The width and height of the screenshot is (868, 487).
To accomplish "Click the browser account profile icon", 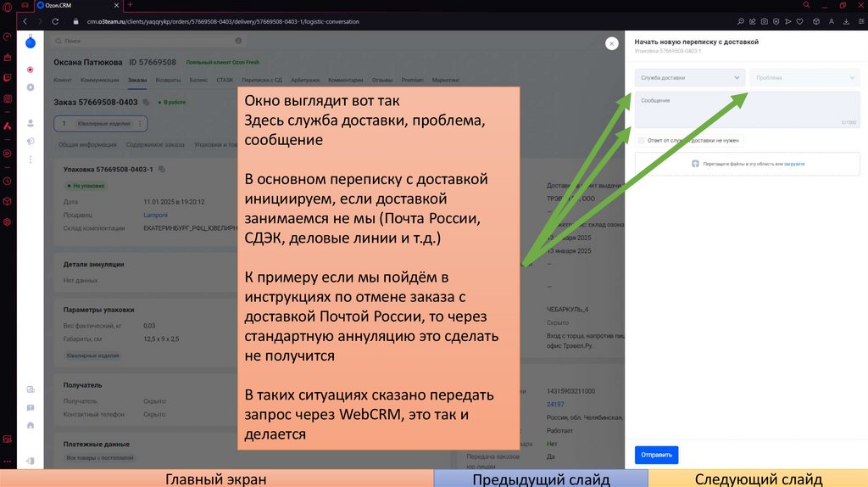I will pyautogui.click(x=832, y=21).
